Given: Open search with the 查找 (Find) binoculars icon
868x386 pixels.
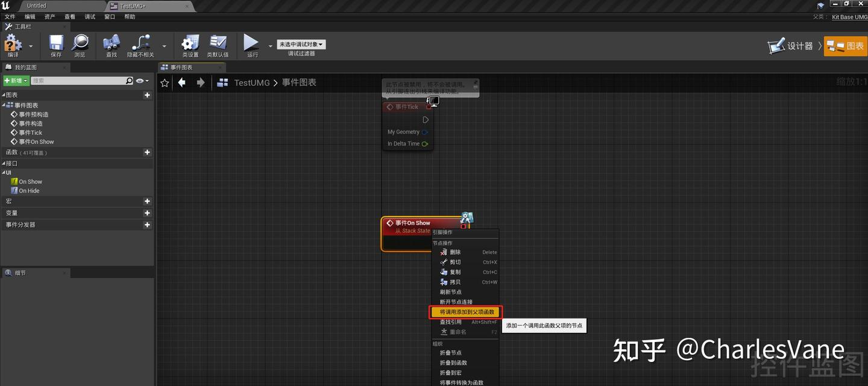Looking at the screenshot, I should 111,44.
